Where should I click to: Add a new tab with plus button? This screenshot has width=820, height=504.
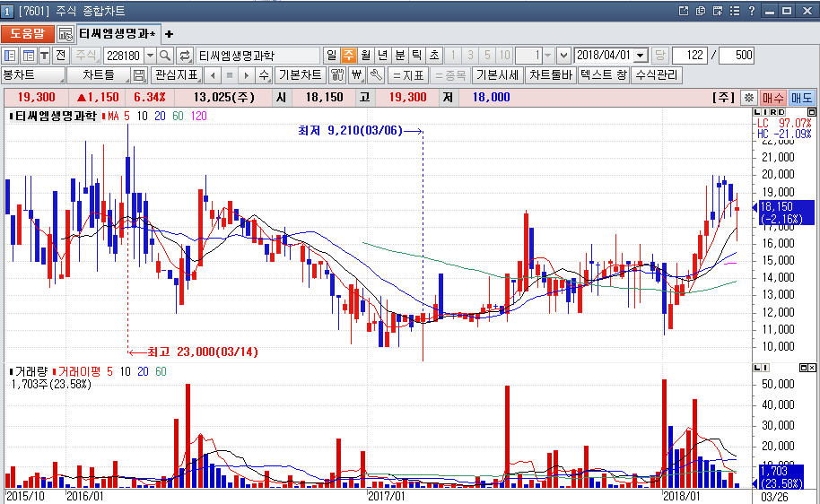click(169, 34)
